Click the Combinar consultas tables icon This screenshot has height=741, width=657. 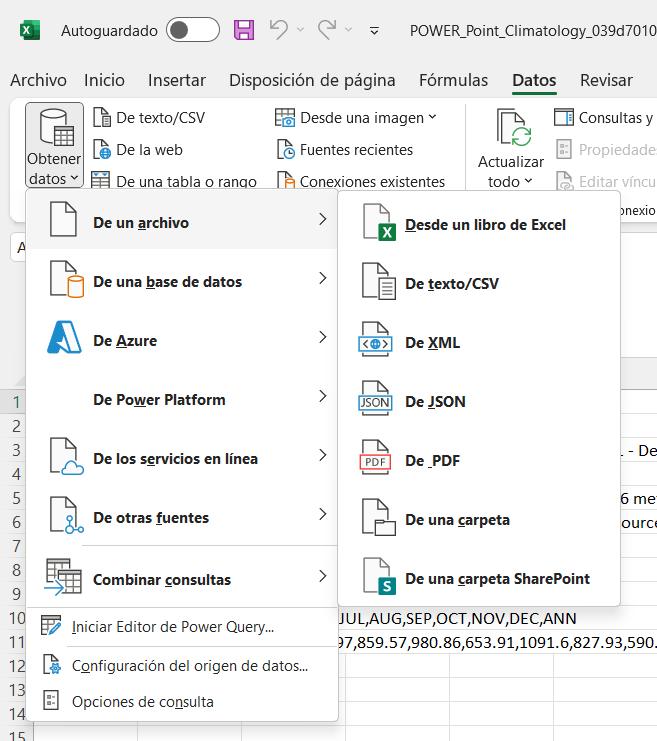tap(63, 577)
